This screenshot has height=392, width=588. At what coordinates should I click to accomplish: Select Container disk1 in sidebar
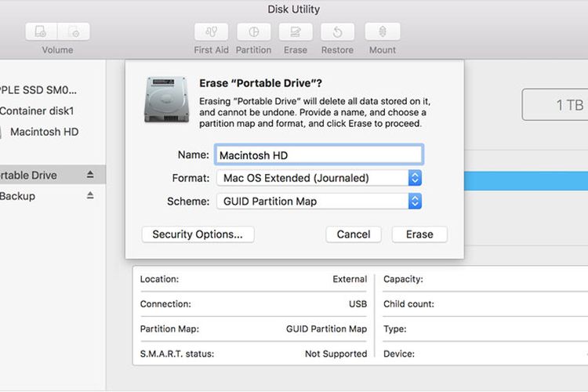pyautogui.click(x=37, y=111)
